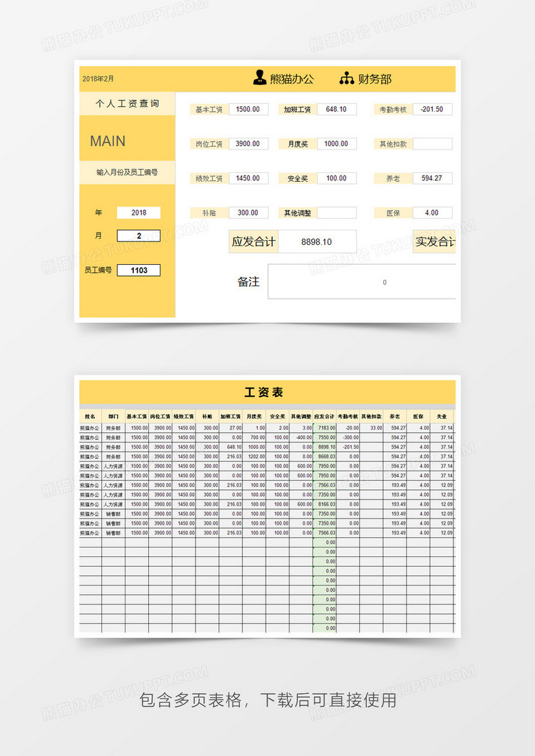The image size is (535, 756).
Task: Click the 输入月份及员工编号 label
Action: point(128,172)
